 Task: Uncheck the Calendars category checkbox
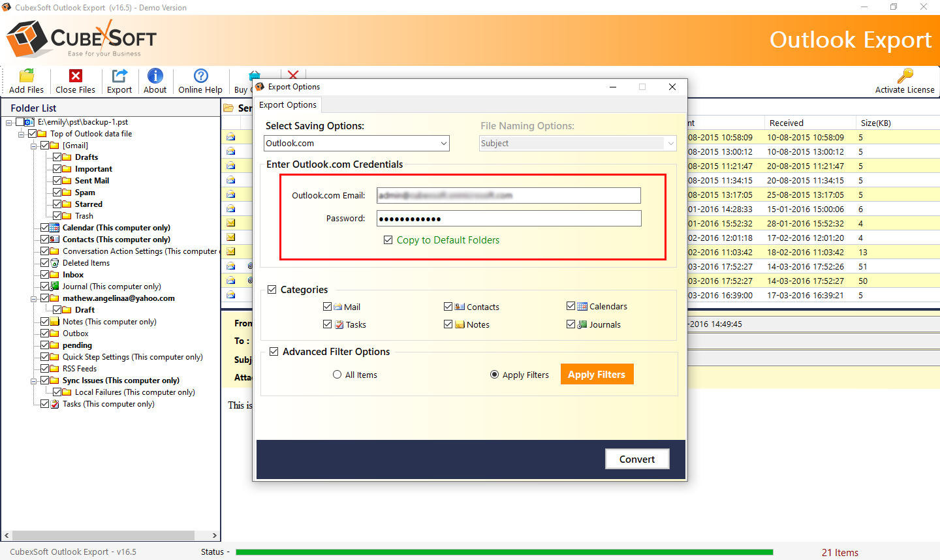pyautogui.click(x=571, y=306)
